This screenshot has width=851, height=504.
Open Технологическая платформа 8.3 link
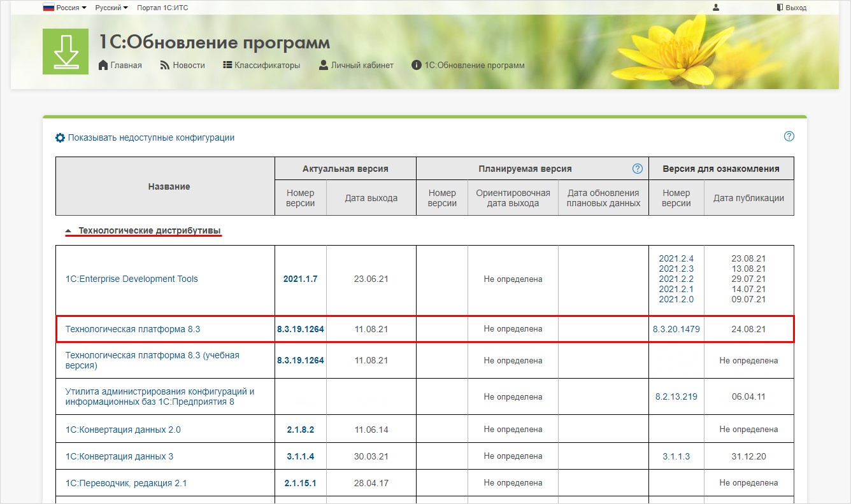click(x=133, y=329)
